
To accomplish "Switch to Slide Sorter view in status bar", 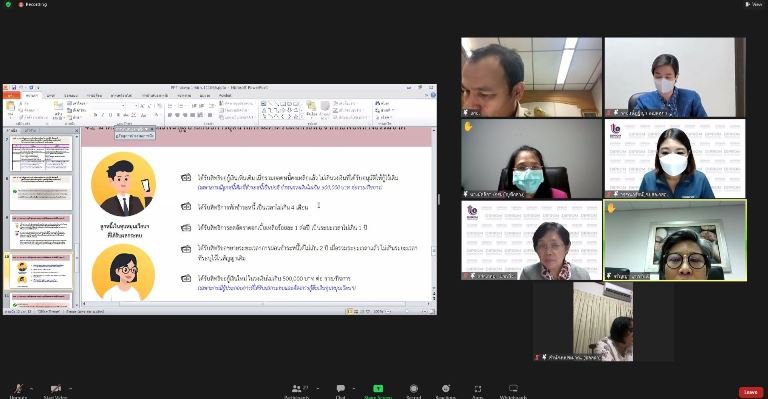I will pos(356,311).
